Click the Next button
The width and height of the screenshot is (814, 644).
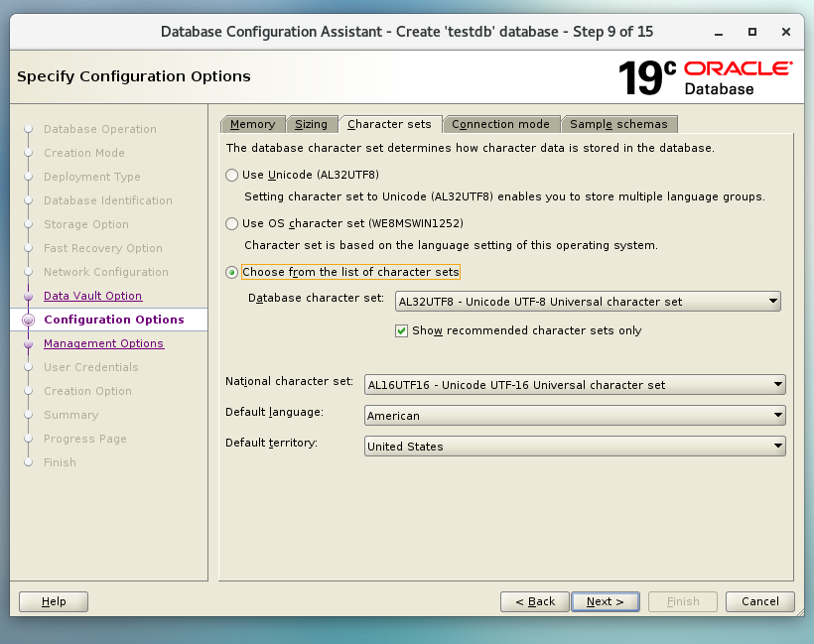pyautogui.click(x=605, y=601)
